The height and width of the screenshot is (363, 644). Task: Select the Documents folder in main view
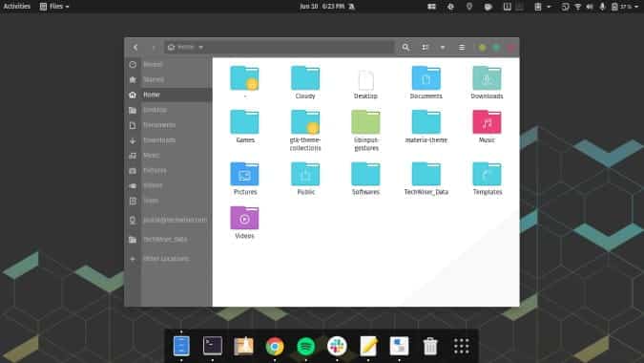point(426,82)
